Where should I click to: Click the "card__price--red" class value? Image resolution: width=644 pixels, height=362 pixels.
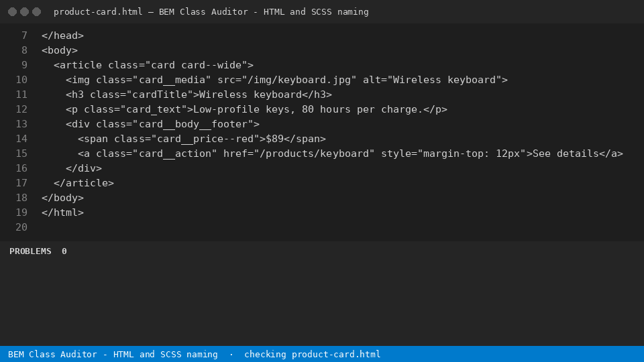pyautogui.click(x=205, y=139)
